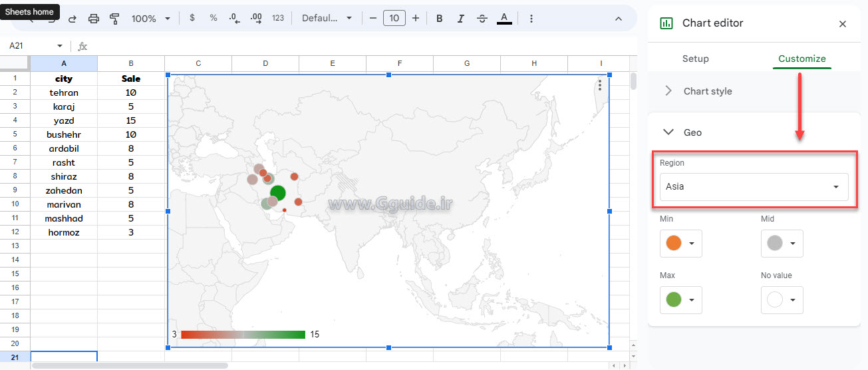Click the chart color legend bar
868x370 pixels.
[243, 334]
